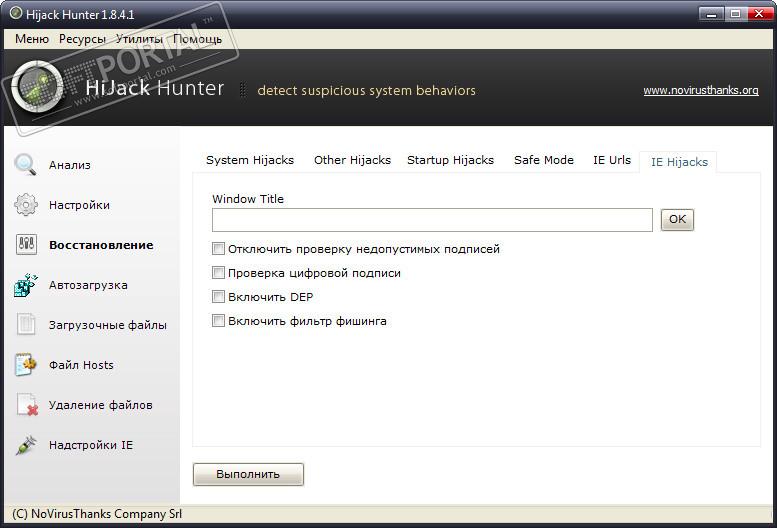Focus the Window Title input field
Image resolution: width=777 pixels, height=528 pixels.
[432, 220]
